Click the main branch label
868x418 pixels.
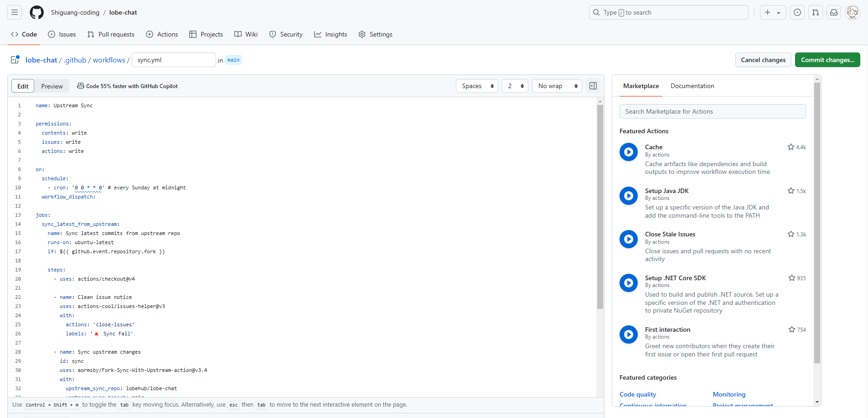(233, 60)
